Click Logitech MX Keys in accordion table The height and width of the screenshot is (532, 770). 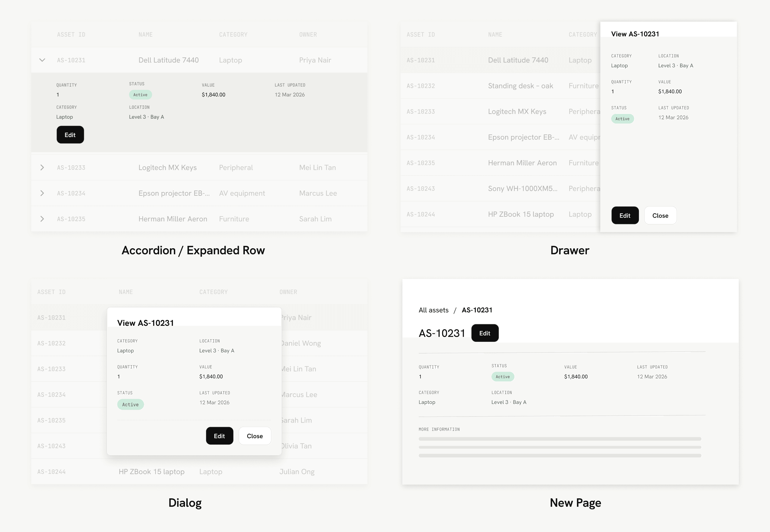point(168,168)
